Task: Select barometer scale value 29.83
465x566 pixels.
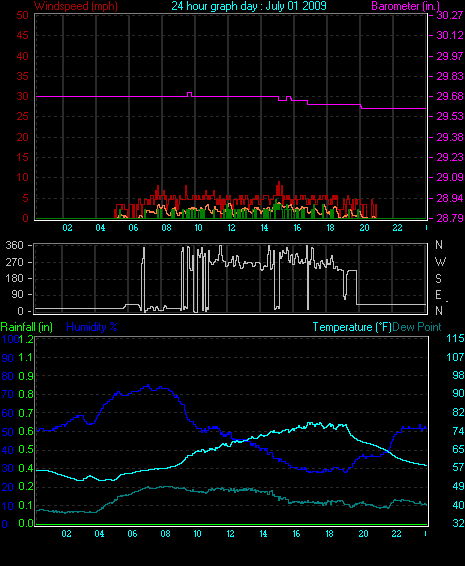Action: tap(450, 76)
